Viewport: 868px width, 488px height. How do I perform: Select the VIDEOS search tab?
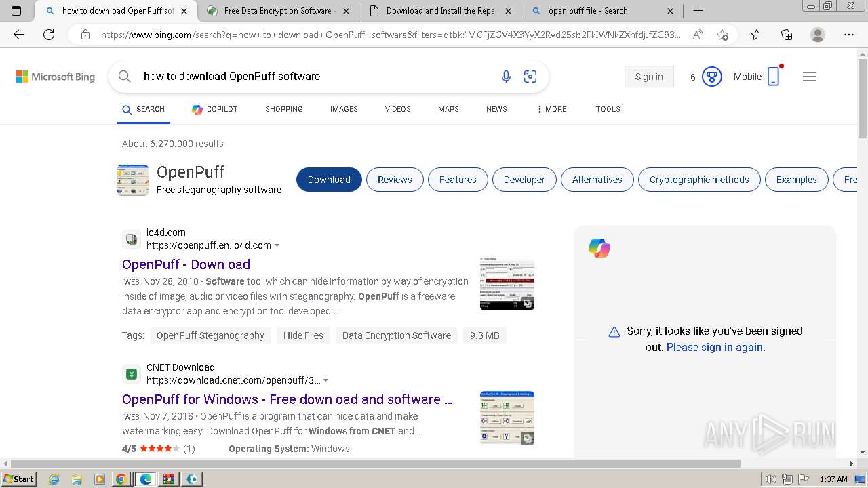pyautogui.click(x=398, y=109)
